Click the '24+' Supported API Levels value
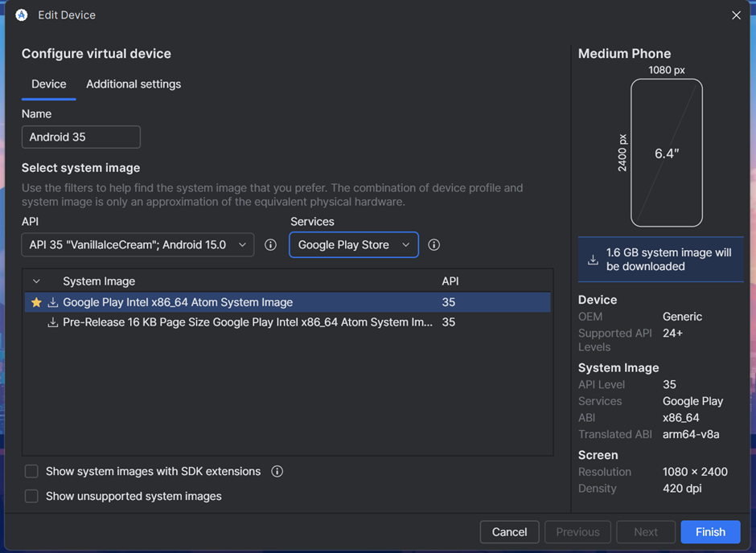756x553 pixels. (x=672, y=334)
